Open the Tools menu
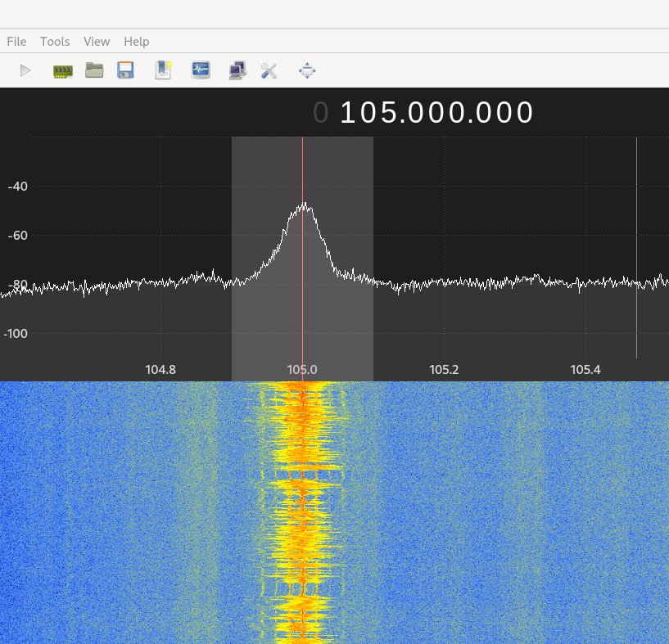The height and width of the screenshot is (644, 669). coord(55,41)
